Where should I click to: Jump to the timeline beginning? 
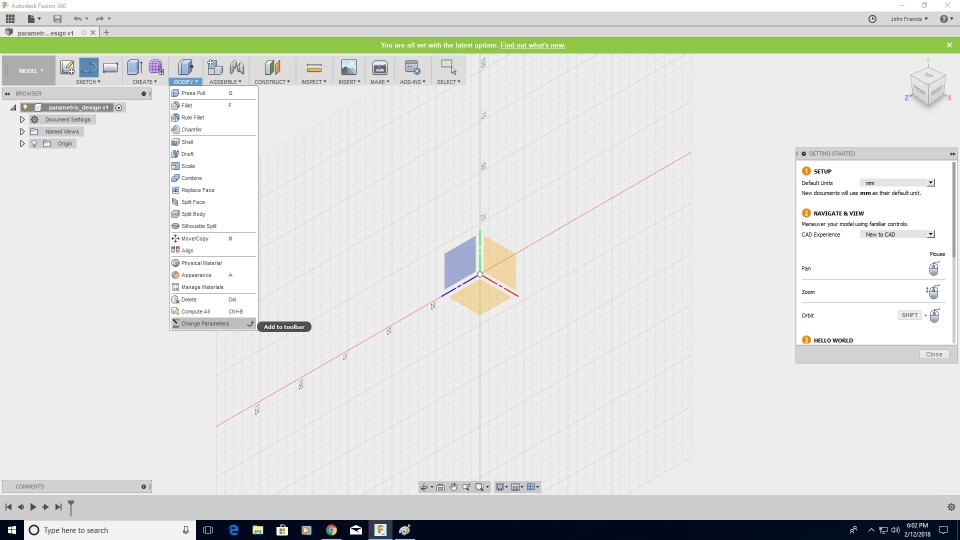(x=9, y=507)
